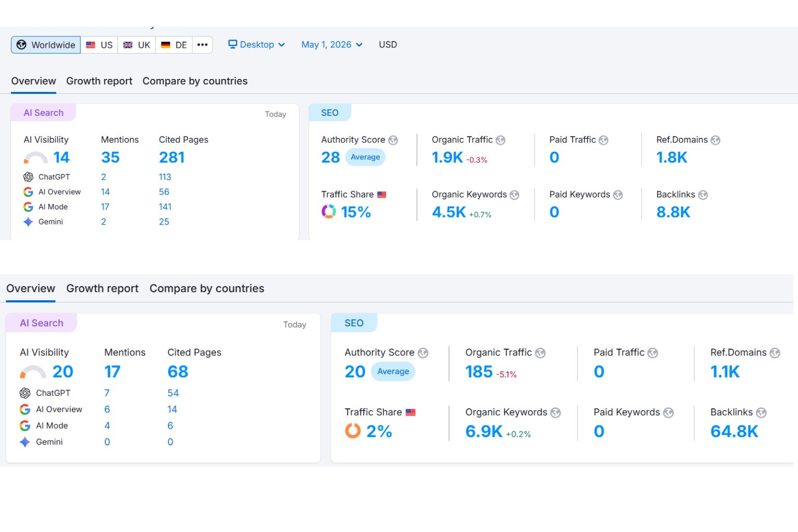Switch region to UK
This screenshot has height=532, width=798.
[x=137, y=45]
